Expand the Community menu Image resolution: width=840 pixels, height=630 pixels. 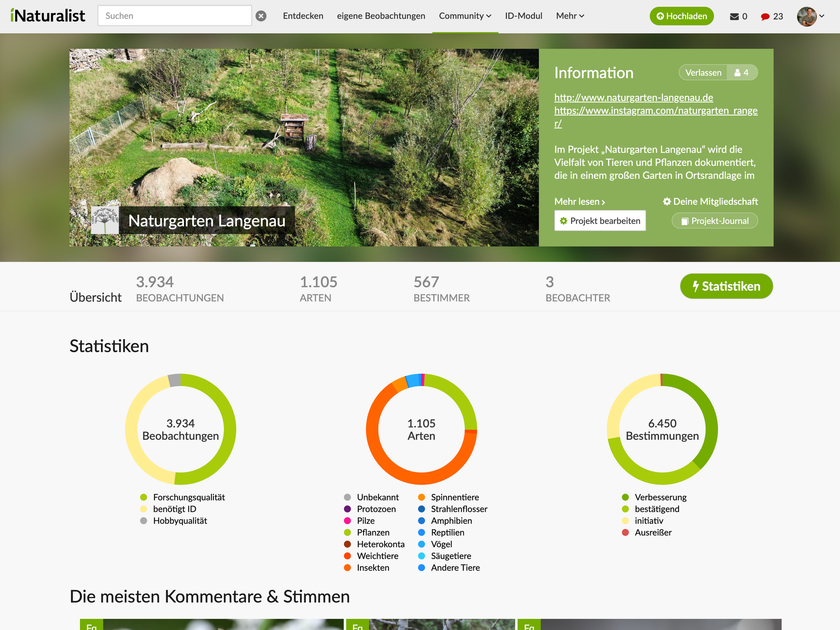[x=465, y=16]
